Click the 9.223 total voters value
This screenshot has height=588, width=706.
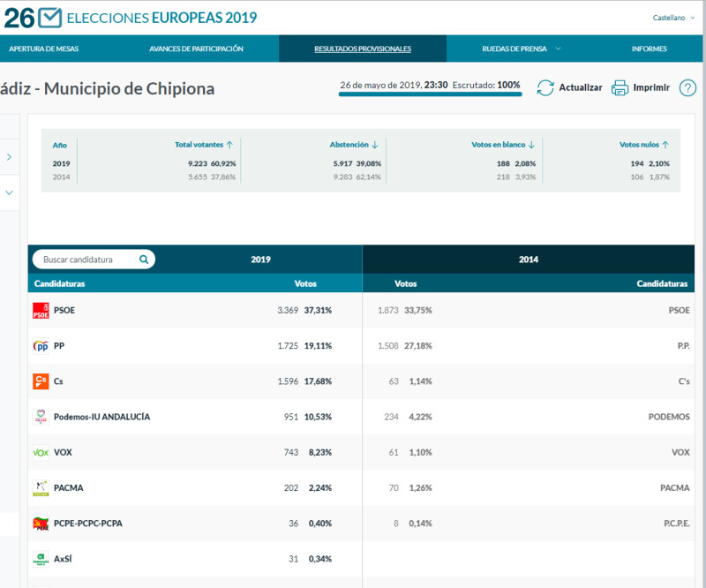[x=198, y=163]
